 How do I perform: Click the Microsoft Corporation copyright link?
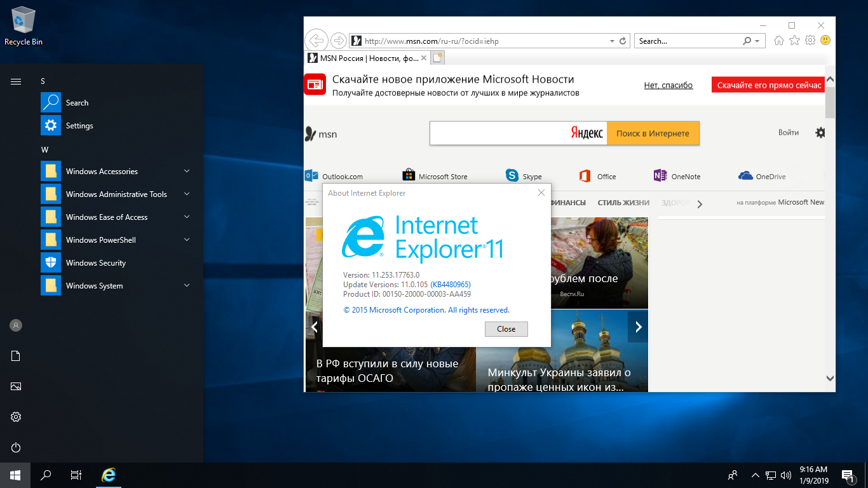coord(426,310)
